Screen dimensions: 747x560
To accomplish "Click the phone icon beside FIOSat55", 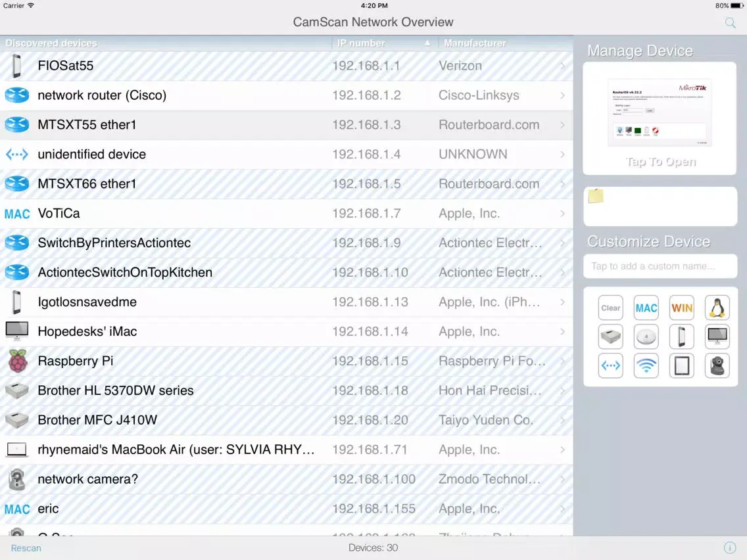I will point(16,66).
